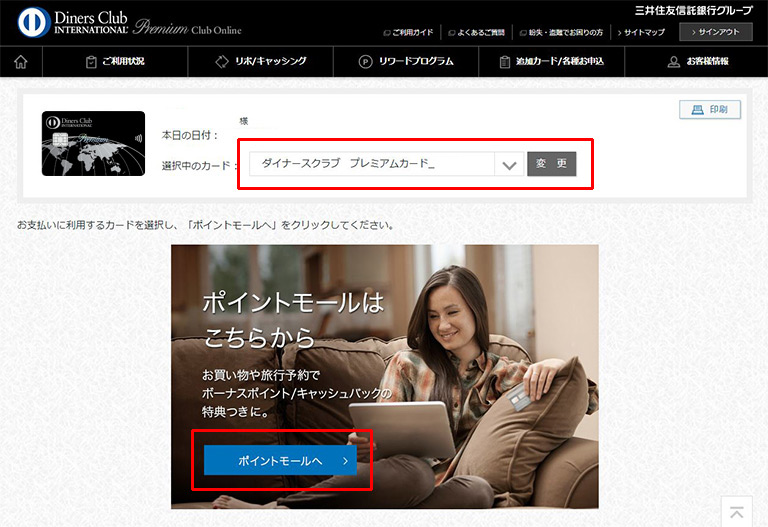Image resolution: width=768 pixels, height=527 pixels.
Task: Click the clipboard icon beside ご利用状況
Action: [91, 61]
